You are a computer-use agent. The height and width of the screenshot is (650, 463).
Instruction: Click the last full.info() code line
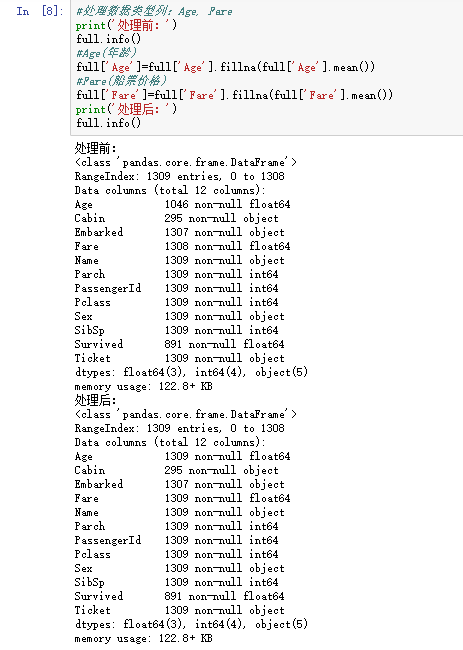(x=109, y=123)
